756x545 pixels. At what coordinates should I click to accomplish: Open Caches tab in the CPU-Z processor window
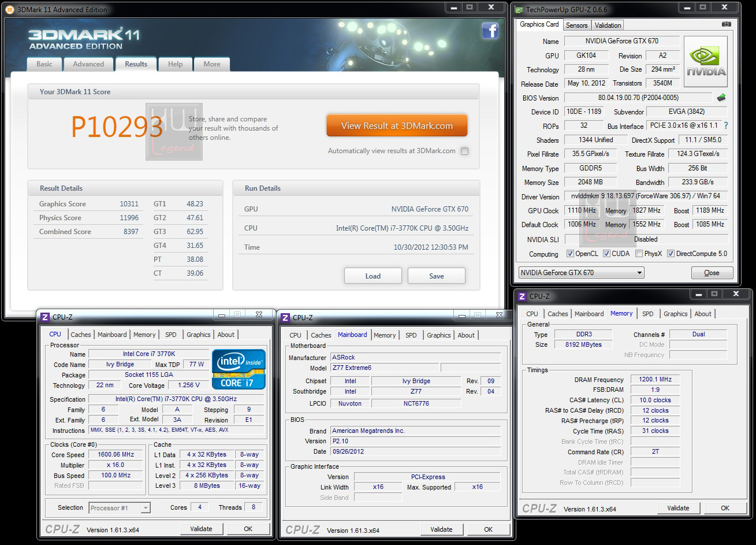(x=81, y=335)
